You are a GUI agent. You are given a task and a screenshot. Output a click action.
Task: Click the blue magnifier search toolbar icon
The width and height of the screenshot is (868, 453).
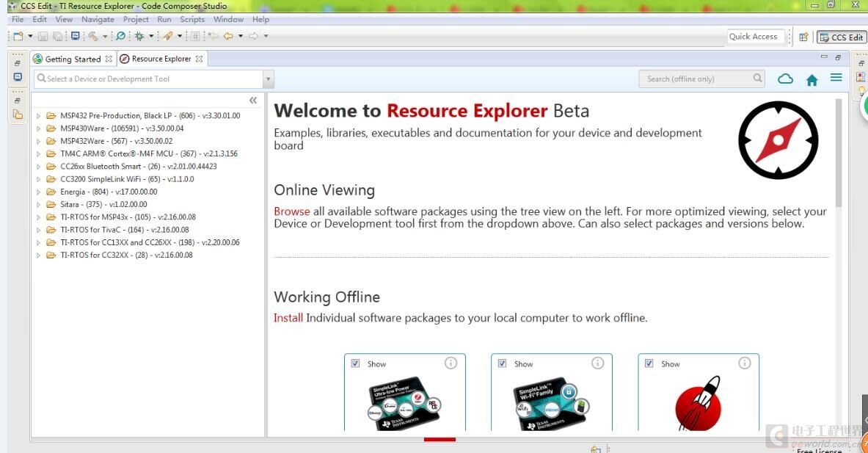tap(120, 36)
